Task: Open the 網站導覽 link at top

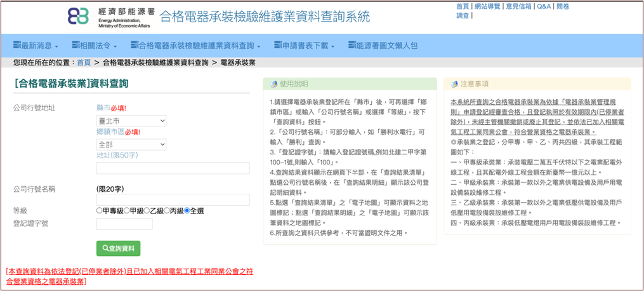Action: [487, 6]
